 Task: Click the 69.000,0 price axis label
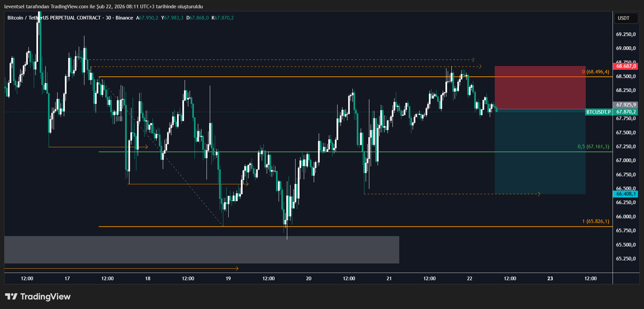pos(626,48)
